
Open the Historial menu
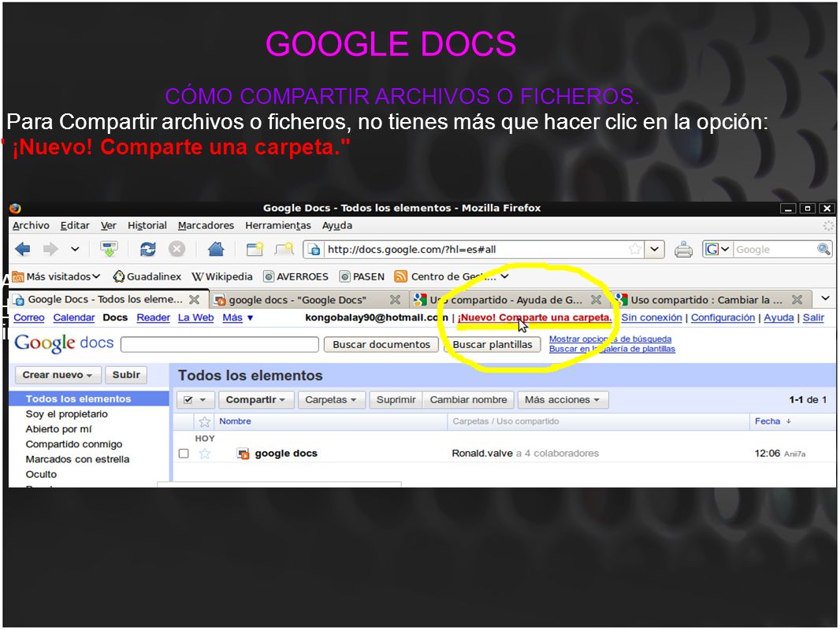click(147, 225)
